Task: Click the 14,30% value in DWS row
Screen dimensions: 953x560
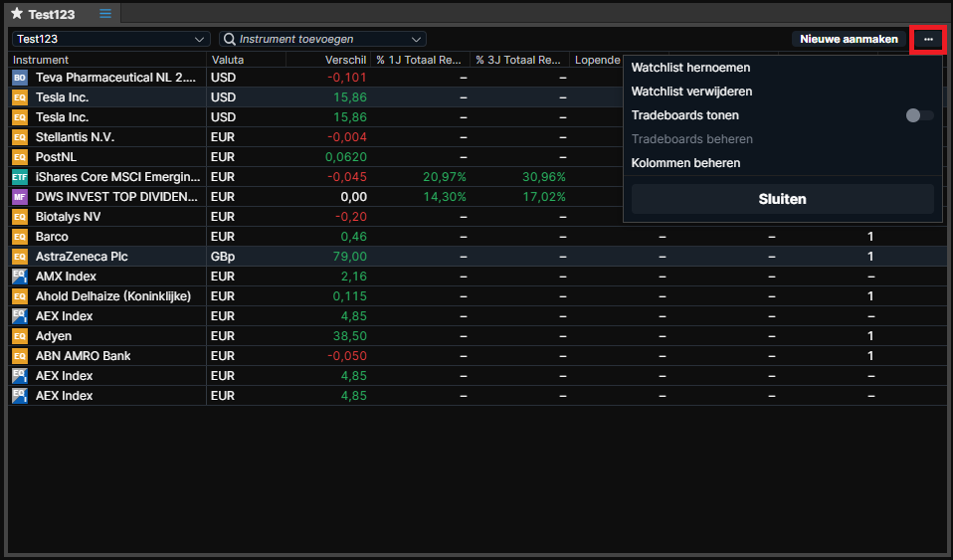Action: click(x=446, y=197)
